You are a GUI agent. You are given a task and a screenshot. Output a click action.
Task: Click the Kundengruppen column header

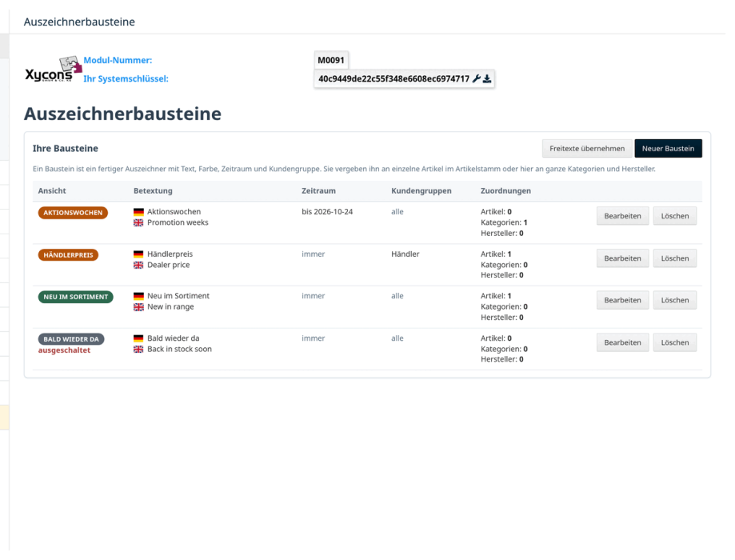pos(421,191)
